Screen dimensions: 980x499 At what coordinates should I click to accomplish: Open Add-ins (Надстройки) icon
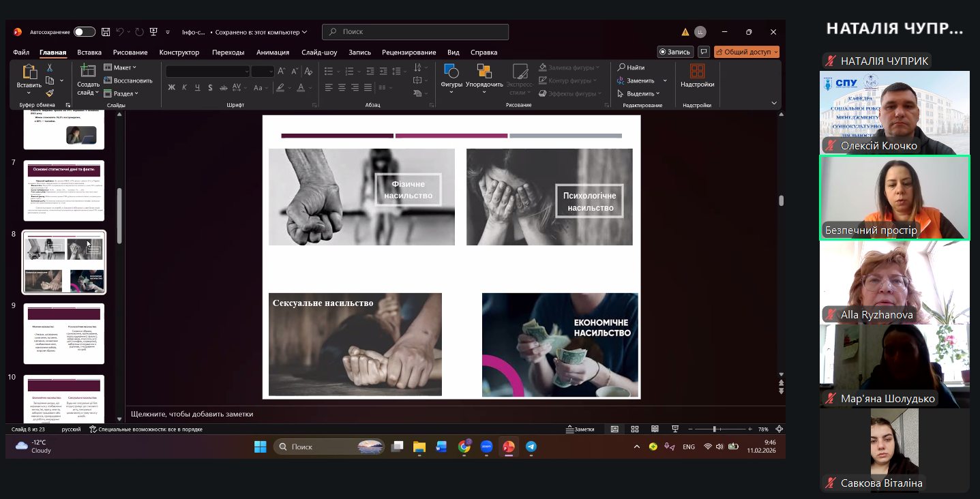[697, 76]
